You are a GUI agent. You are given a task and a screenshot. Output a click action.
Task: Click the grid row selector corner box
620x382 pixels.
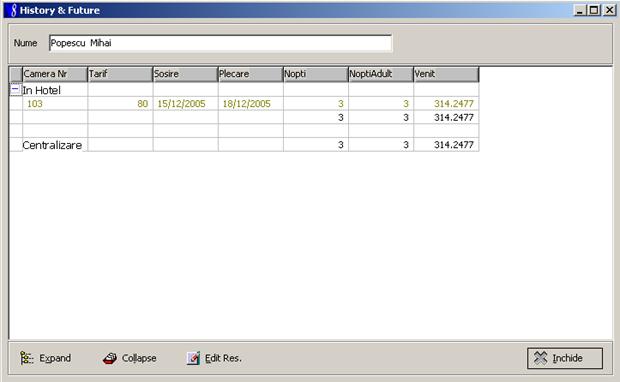[16, 74]
